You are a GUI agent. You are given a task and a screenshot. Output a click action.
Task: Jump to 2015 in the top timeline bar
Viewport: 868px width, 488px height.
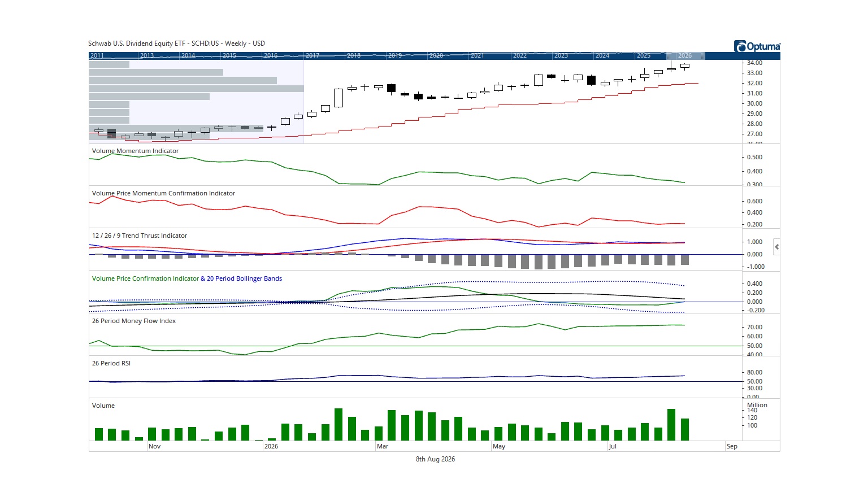(x=229, y=56)
